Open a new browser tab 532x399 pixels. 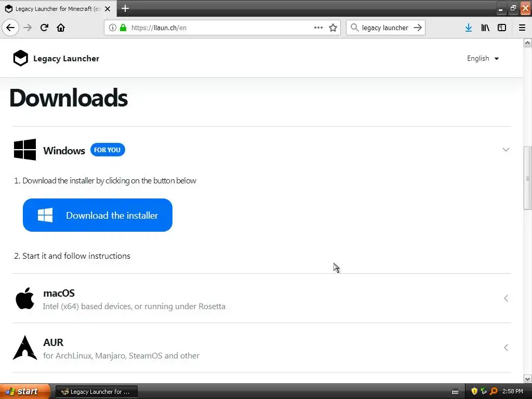125,8
